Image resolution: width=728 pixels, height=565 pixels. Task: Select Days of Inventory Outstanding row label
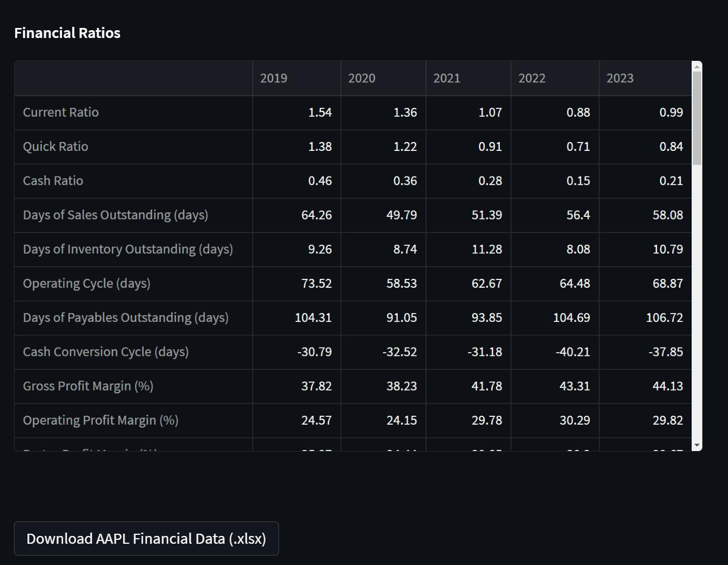point(128,249)
